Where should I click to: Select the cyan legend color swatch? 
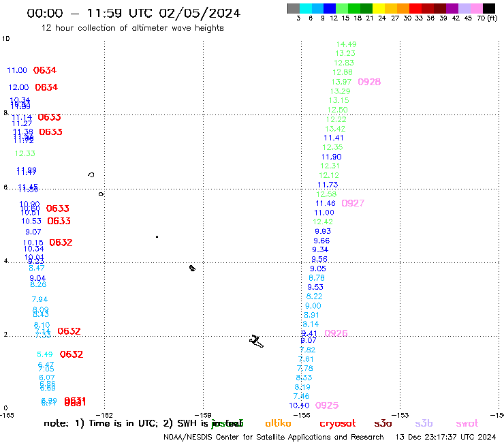(x=306, y=8)
